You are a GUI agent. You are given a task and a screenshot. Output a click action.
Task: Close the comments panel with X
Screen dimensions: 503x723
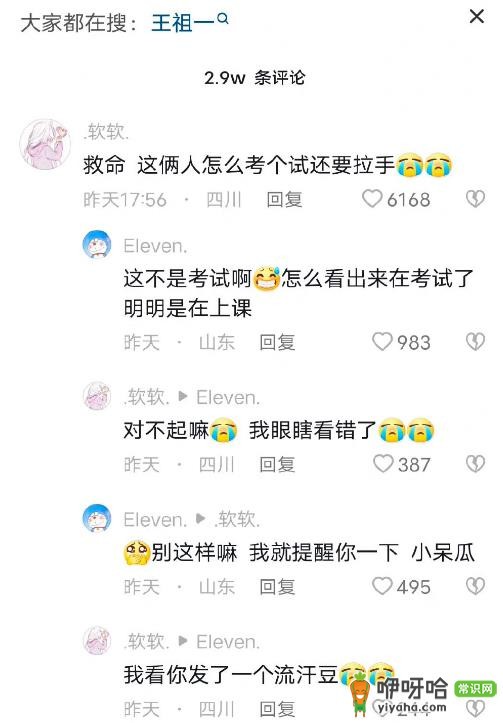[x=477, y=16]
